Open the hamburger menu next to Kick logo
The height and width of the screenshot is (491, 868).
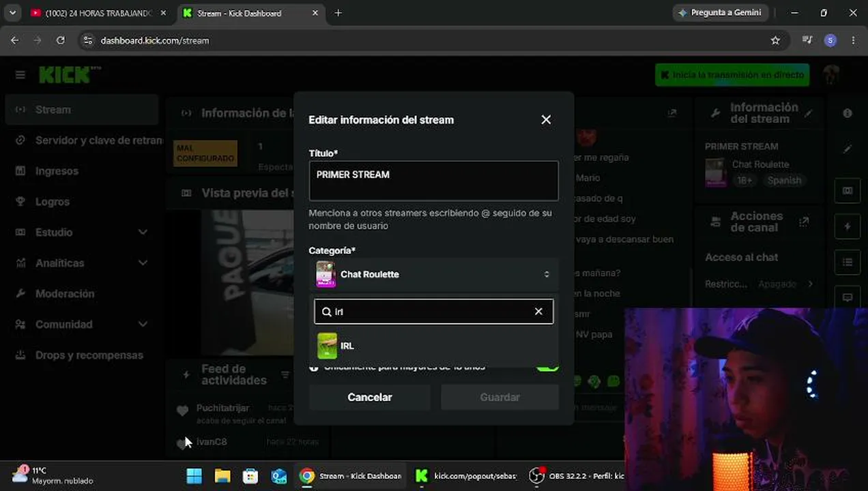pos(20,74)
